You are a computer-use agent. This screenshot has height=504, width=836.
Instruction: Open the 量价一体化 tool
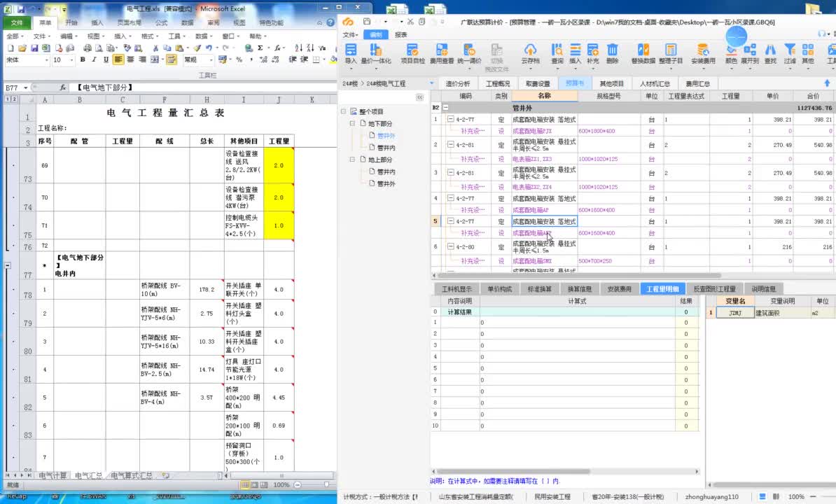point(376,54)
